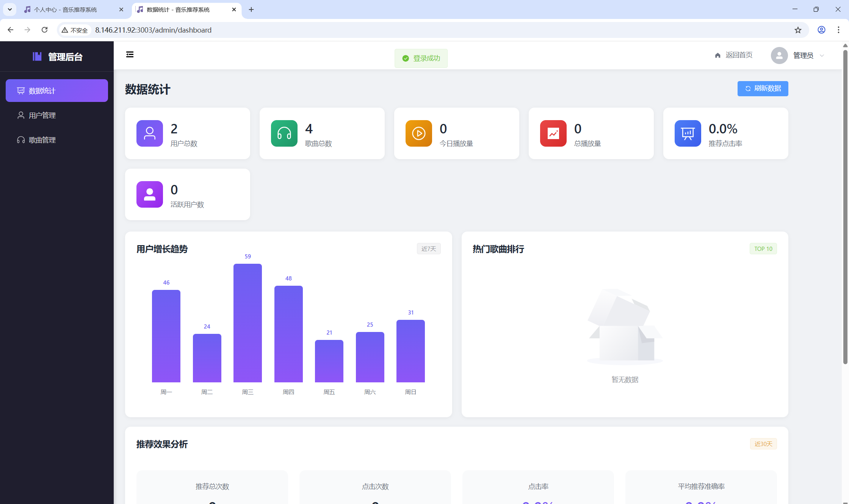Click the page vertical scrollbar
The height and width of the screenshot is (504, 849).
point(845,207)
